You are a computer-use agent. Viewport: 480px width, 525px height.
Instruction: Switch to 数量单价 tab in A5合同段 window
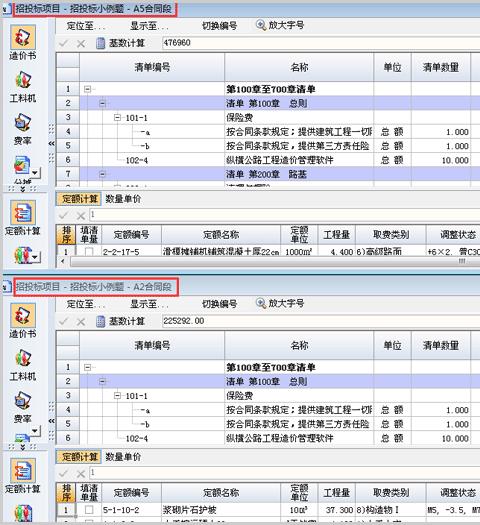tap(123, 199)
